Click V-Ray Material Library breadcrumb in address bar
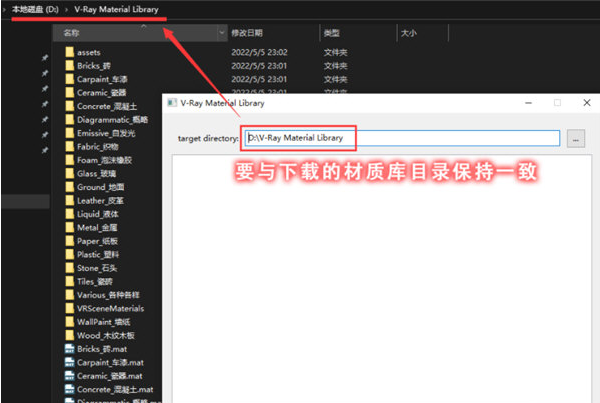Screen dimensions: 600x403 (116, 9)
